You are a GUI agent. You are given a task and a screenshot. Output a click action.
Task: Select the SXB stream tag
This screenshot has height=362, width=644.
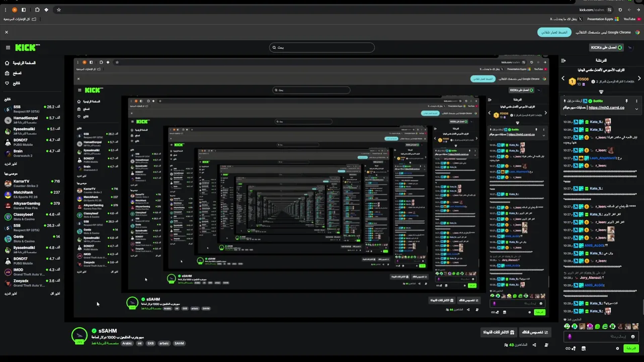click(150, 343)
